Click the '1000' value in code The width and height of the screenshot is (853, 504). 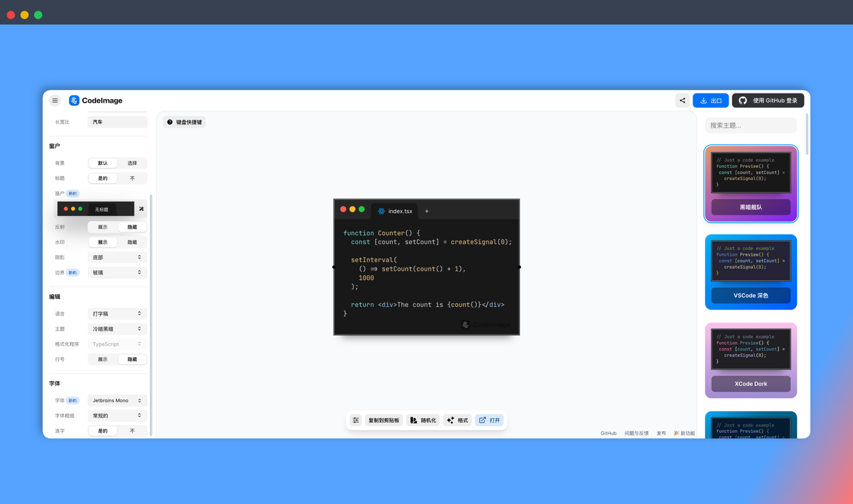click(x=366, y=278)
